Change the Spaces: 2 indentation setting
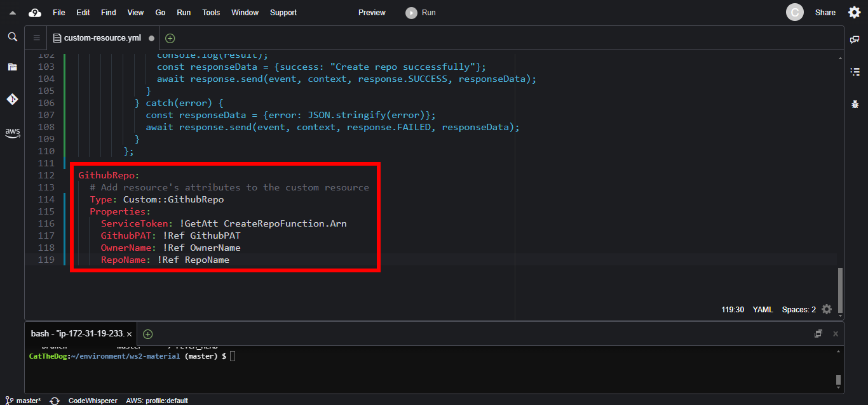The height and width of the screenshot is (405, 868). tap(799, 310)
